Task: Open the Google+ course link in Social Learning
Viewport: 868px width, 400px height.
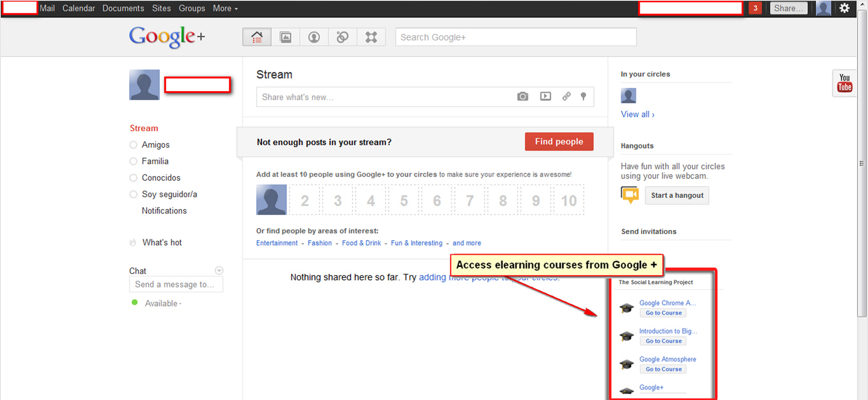Action: click(651, 387)
